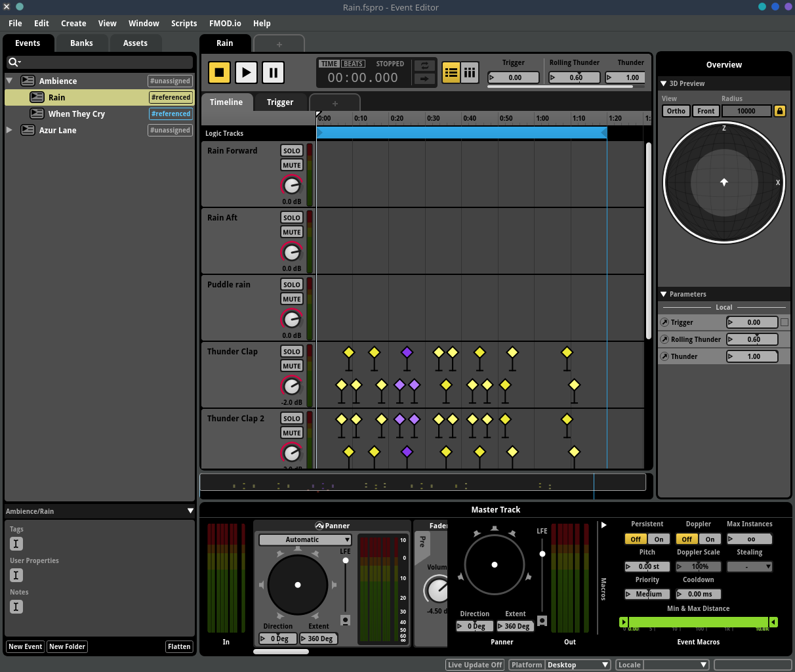The image size is (795, 672).
Task: Switch to the list view icon
Action: click(x=451, y=72)
